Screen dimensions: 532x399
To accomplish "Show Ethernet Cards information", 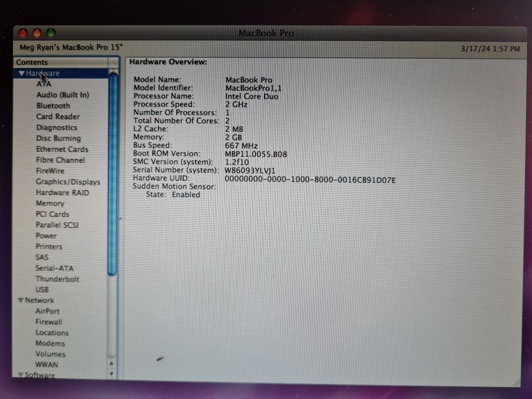I will (x=62, y=149).
